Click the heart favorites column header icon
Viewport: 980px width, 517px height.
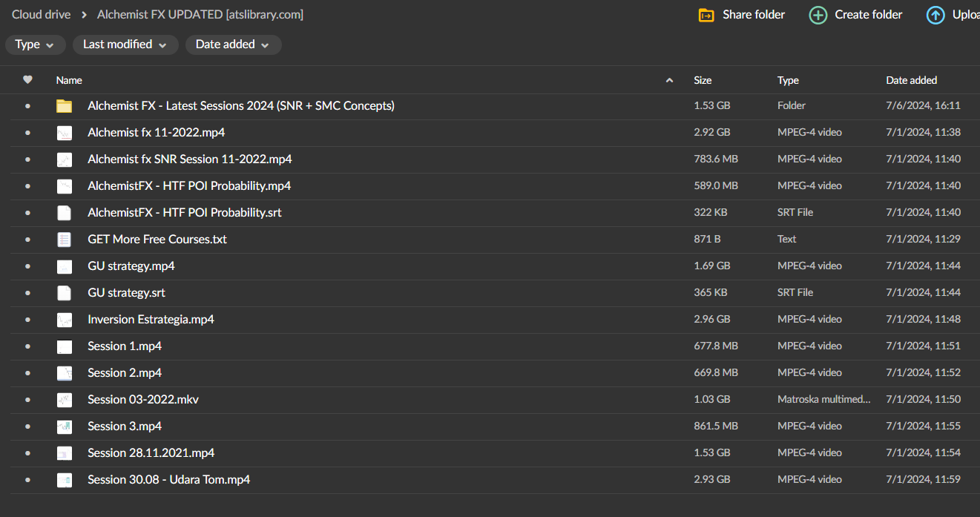click(27, 80)
